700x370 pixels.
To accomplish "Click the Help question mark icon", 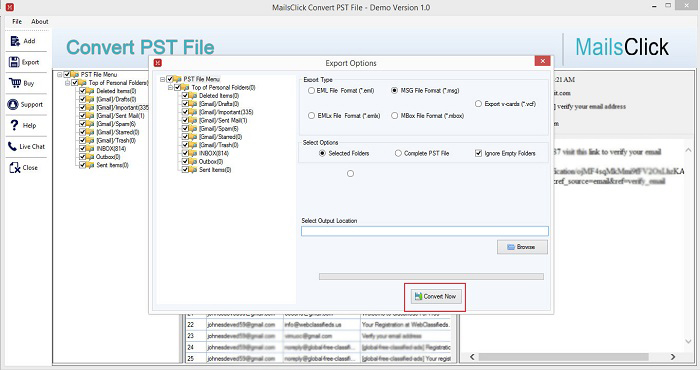I will [x=14, y=125].
